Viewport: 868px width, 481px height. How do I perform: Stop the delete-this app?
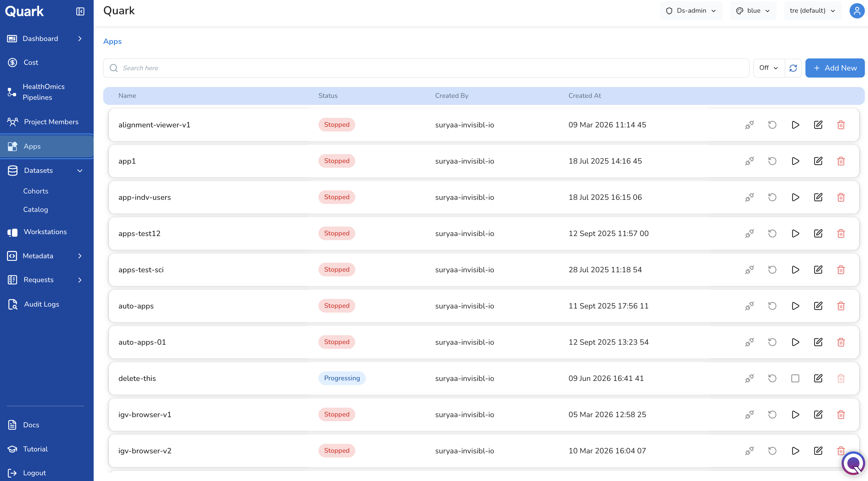coord(795,378)
